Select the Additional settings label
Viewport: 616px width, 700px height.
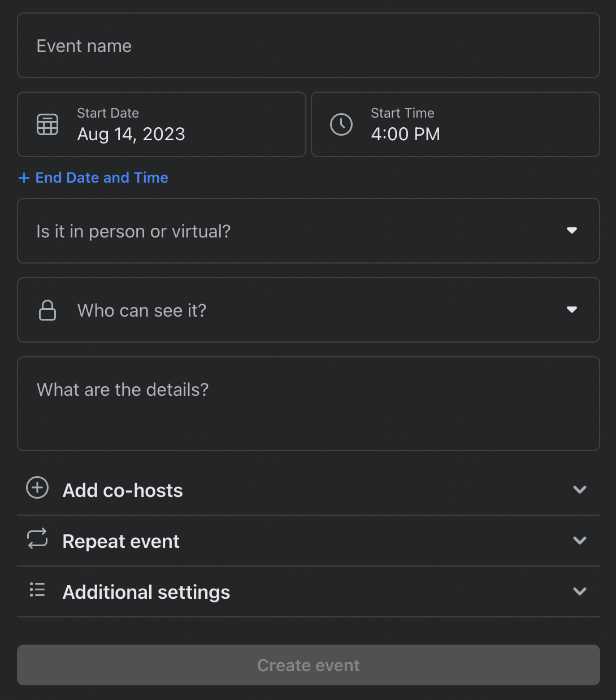pos(146,593)
